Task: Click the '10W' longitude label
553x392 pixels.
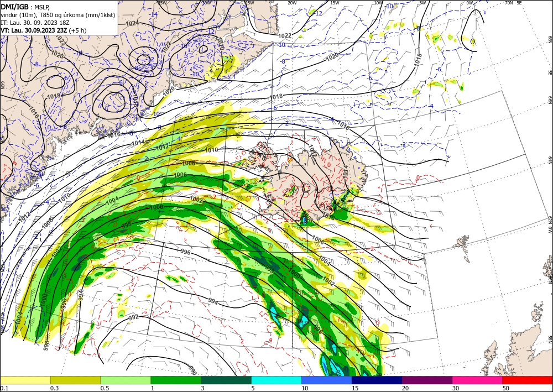Action: coord(378,3)
